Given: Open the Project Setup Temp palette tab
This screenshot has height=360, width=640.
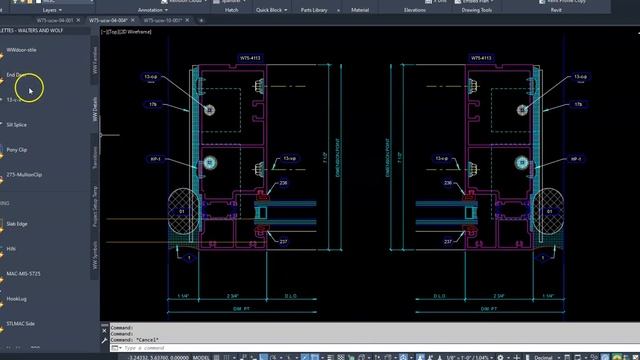Looking at the screenshot, I should (x=95, y=207).
